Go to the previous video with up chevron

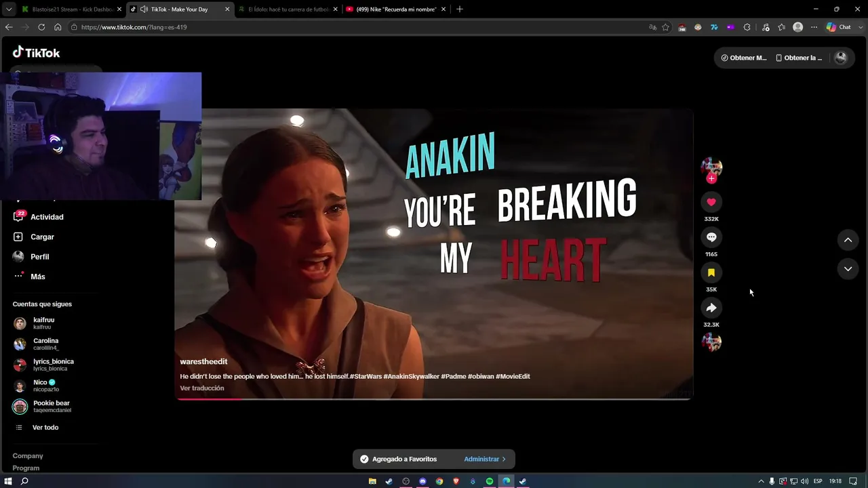[x=848, y=240]
